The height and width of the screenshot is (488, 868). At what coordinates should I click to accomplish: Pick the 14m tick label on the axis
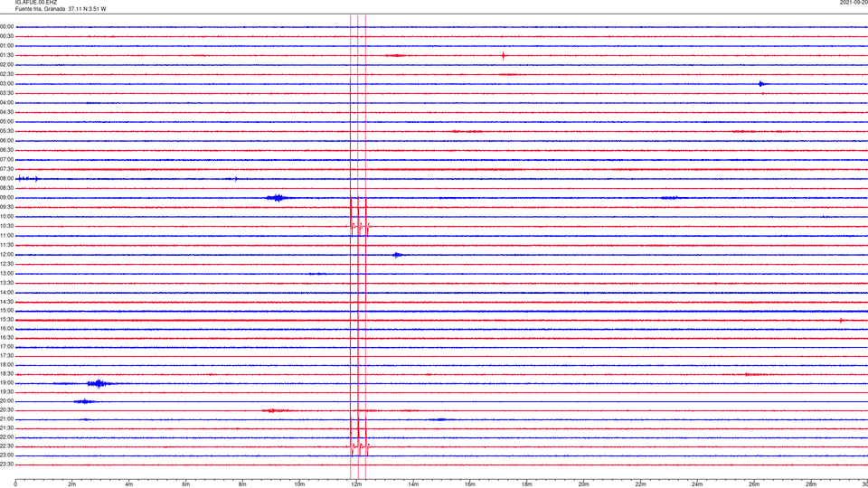pos(413,484)
